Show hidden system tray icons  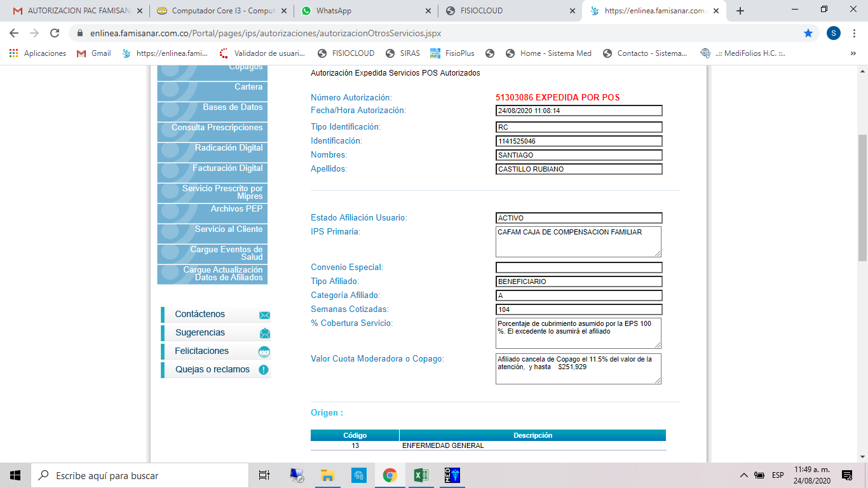(x=743, y=475)
